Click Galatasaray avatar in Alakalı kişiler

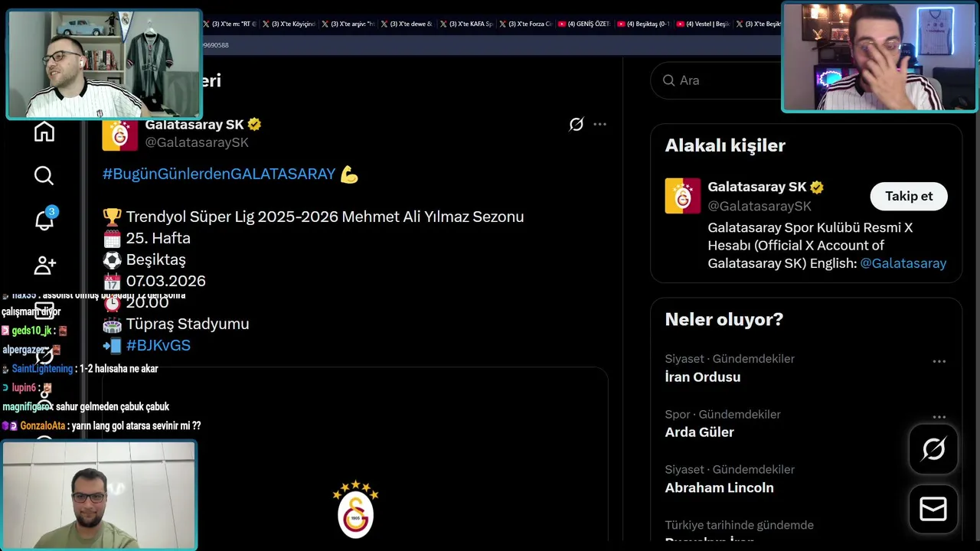[682, 196]
